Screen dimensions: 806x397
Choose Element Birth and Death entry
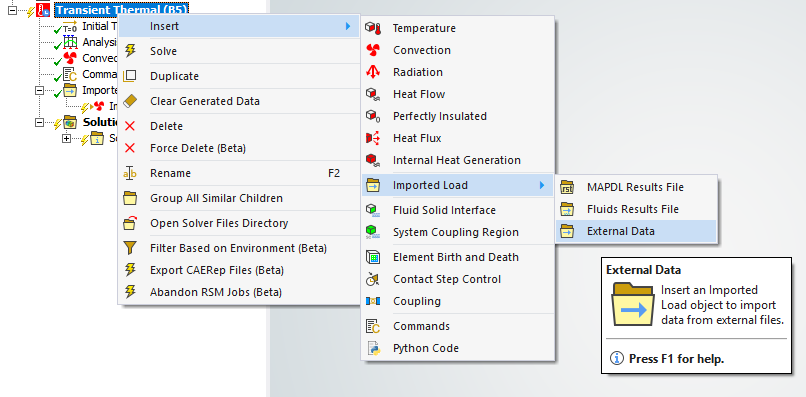[x=457, y=257]
